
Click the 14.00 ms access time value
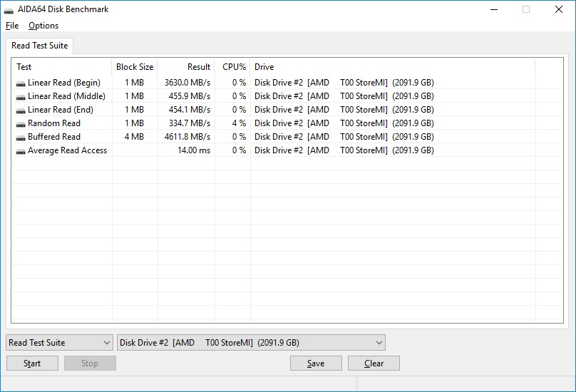point(194,150)
